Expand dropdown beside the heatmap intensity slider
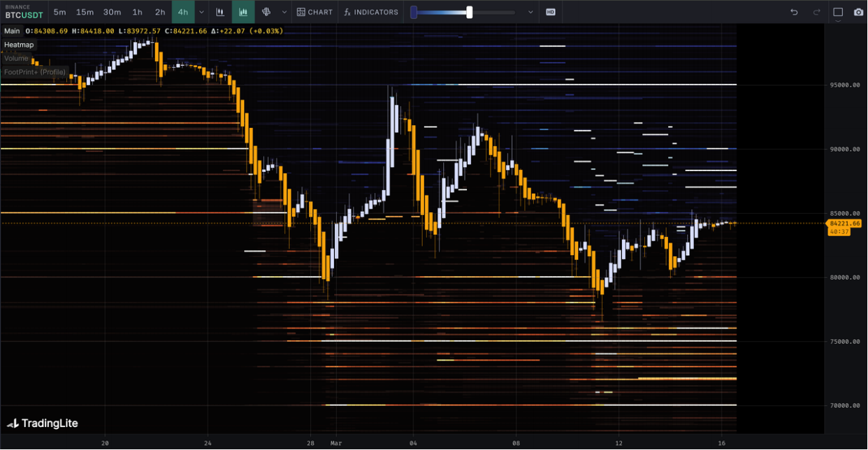Image resolution: width=868 pixels, height=450 pixels. [530, 12]
